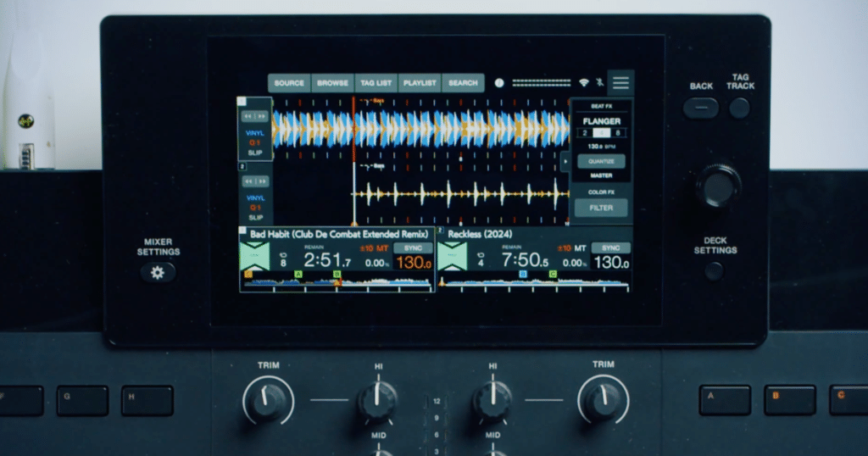The height and width of the screenshot is (456, 868).
Task: Tap the orange 130.0 BPM on deck 1
Action: (x=414, y=263)
